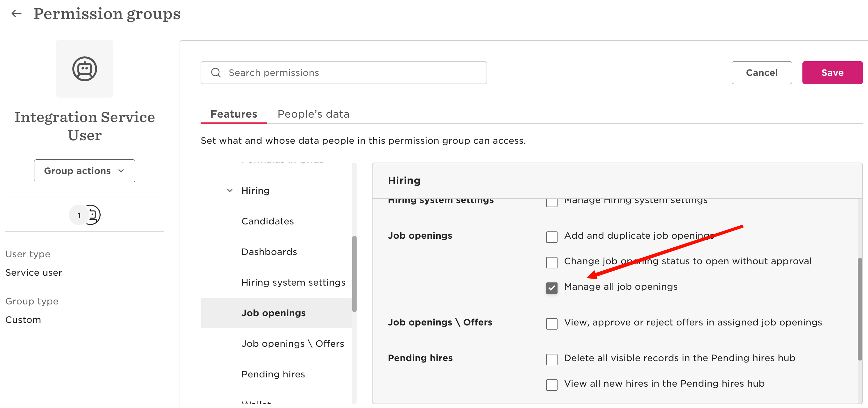Select Candidates in the Hiring list
Image resolution: width=868 pixels, height=408 pixels.
click(x=267, y=221)
